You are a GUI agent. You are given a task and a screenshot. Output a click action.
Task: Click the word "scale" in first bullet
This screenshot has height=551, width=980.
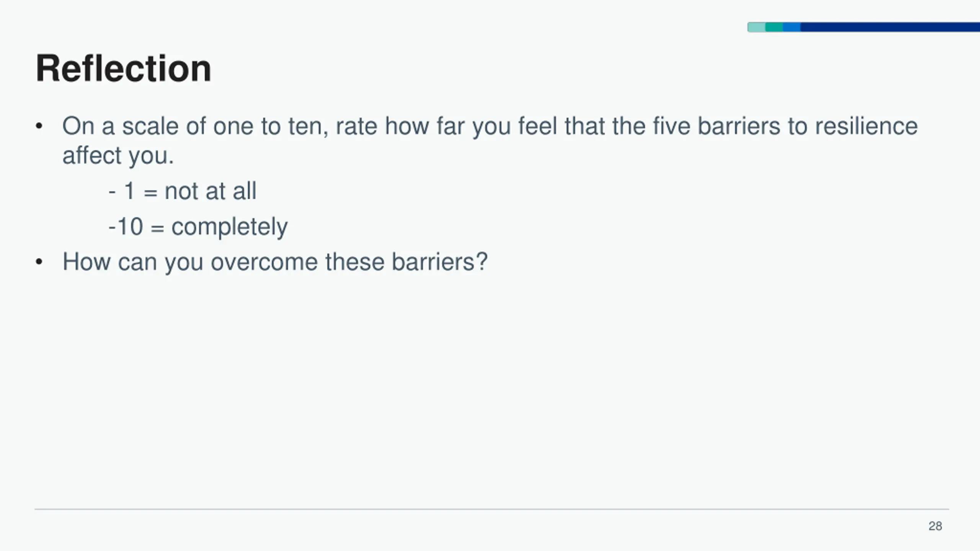[x=150, y=126]
